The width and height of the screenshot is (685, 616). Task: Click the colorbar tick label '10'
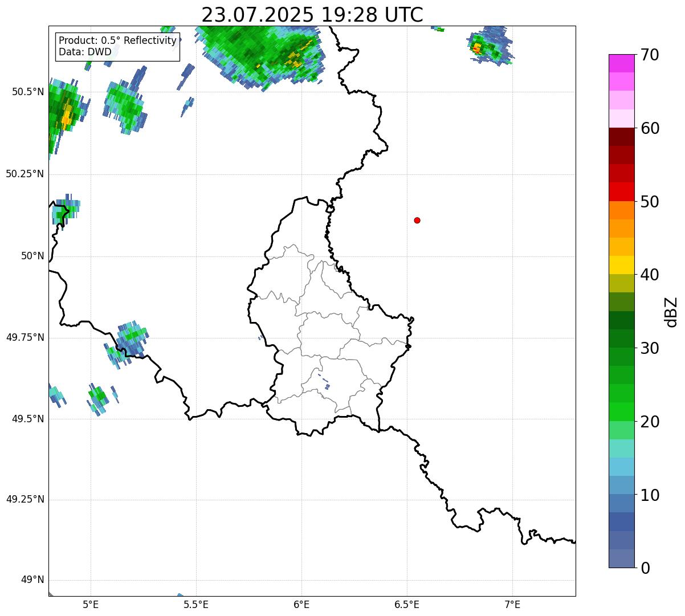point(650,495)
